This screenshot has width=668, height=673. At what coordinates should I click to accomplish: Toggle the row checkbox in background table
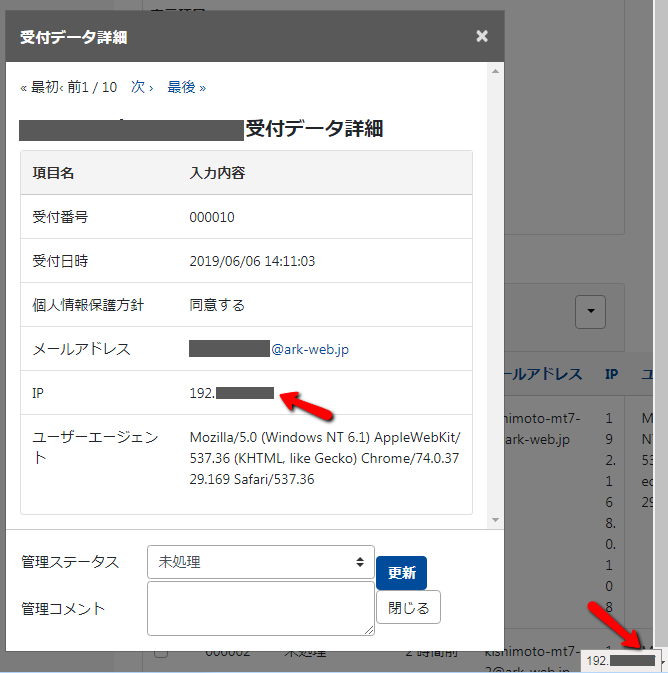(x=160, y=653)
